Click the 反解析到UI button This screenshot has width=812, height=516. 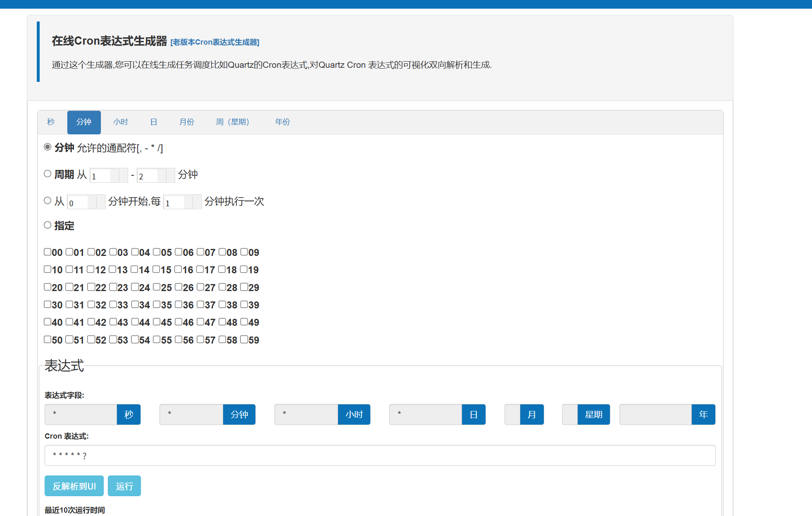click(x=74, y=486)
